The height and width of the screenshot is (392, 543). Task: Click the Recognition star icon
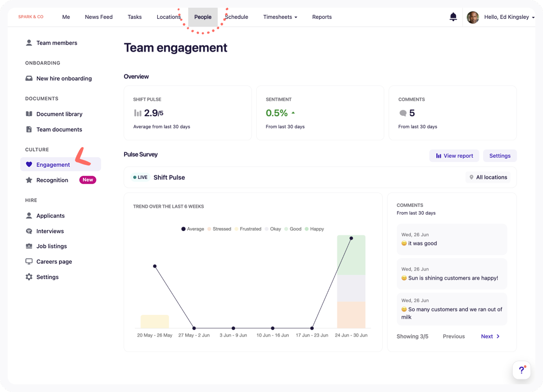pos(29,180)
